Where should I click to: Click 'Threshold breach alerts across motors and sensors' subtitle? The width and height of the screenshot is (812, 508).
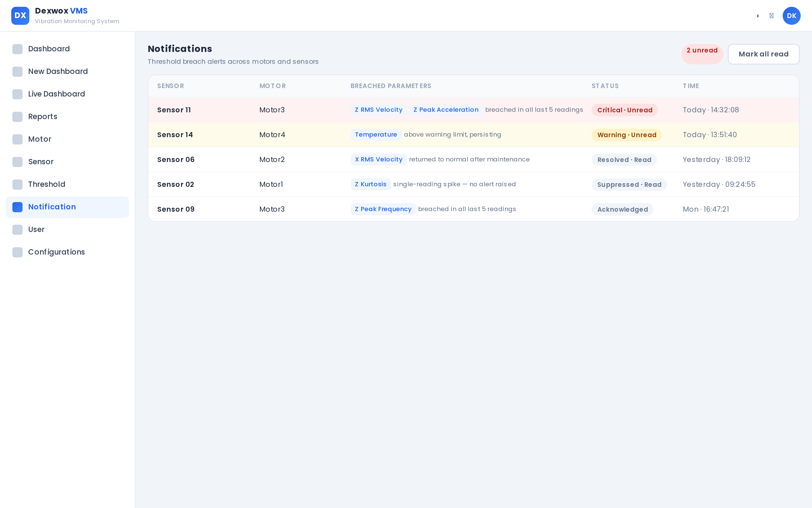[x=233, y=62]
